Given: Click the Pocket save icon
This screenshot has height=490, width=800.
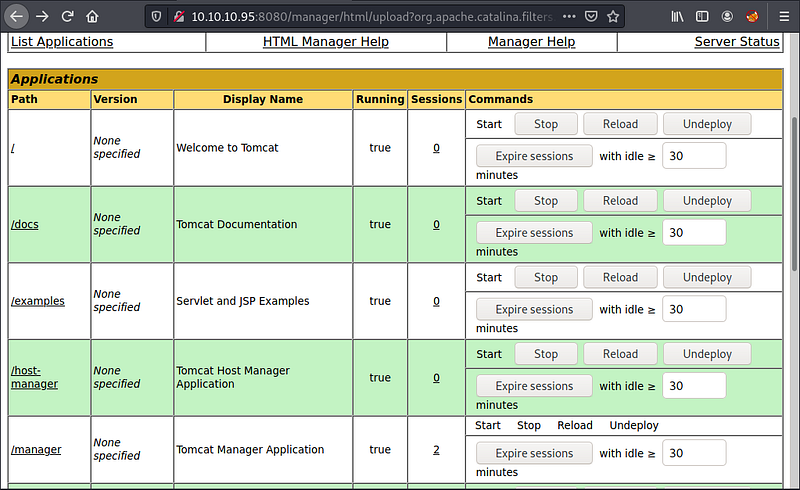Looking at the screenshot, I should coord(591,17).
